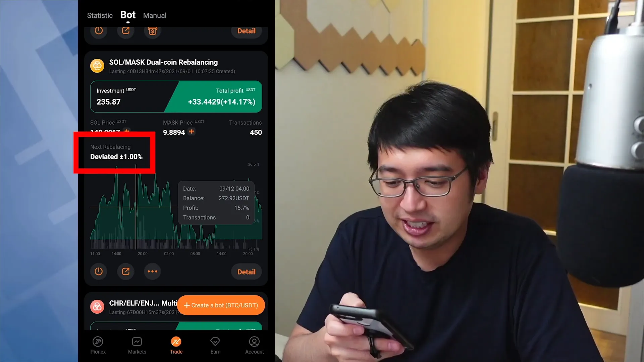Image resolution: width=644 pixels, height=362 pixels.
Task: Select the Bot tab in navigation
Action: [128, 15]
